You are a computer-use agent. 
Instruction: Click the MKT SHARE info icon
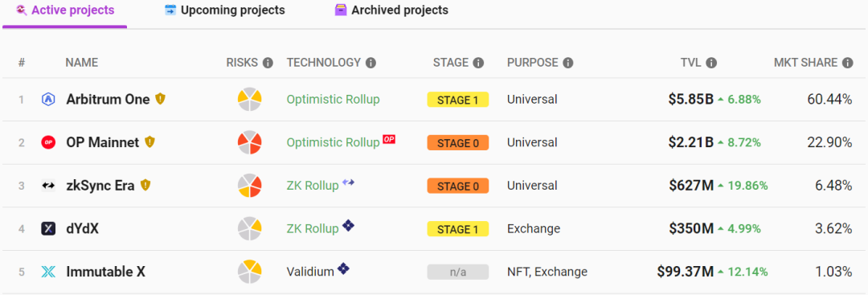click(848, 63)
